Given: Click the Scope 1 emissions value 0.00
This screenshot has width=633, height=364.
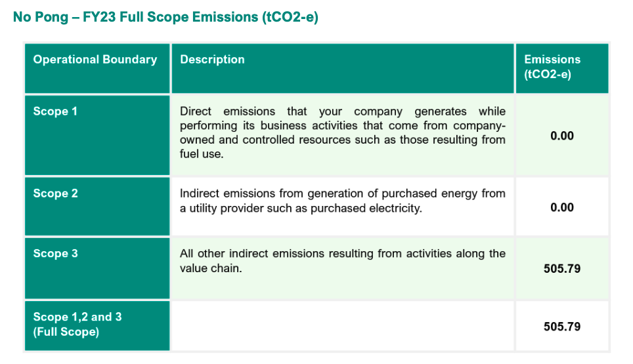Looking at the screenshot, I should 562,136.
